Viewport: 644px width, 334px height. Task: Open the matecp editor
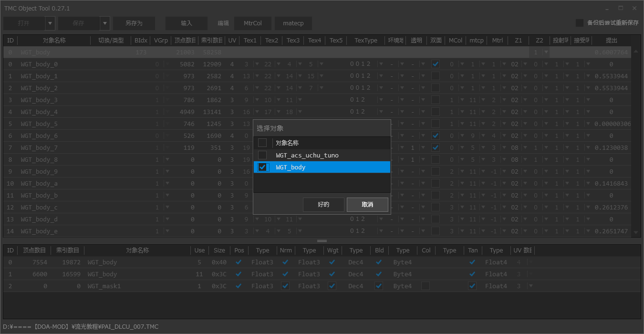293,23
